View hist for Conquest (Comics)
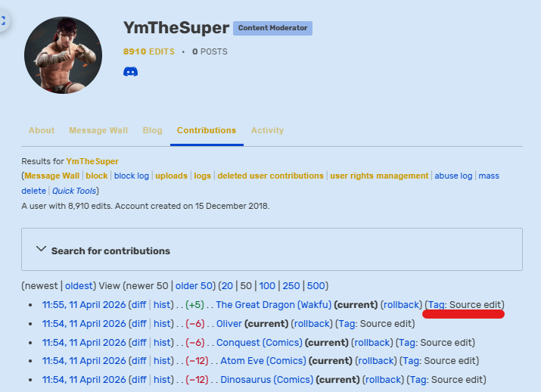 click(x=162, y=343)
